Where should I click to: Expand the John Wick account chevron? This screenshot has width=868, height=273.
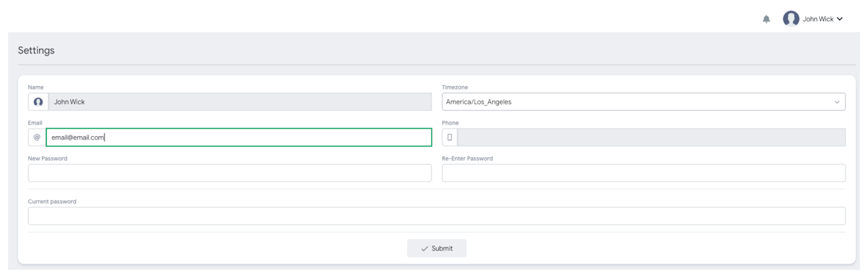[840, 19]
